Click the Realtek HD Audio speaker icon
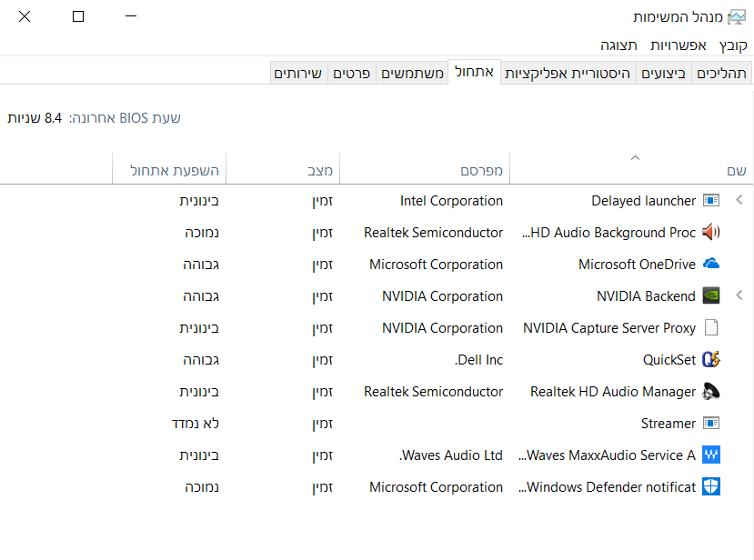754x560 pixels. click(711, 392)
